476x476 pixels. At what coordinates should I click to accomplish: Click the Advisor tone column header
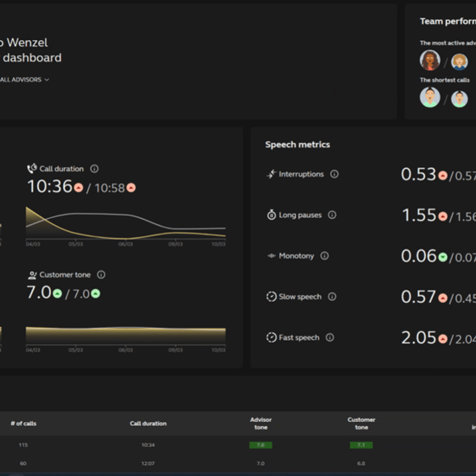(x=261, y=424)
